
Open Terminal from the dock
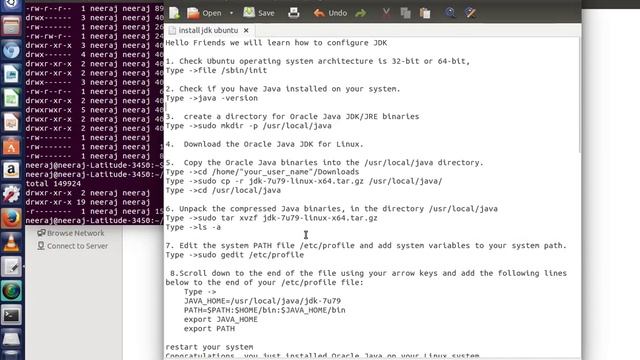[11, 315]
